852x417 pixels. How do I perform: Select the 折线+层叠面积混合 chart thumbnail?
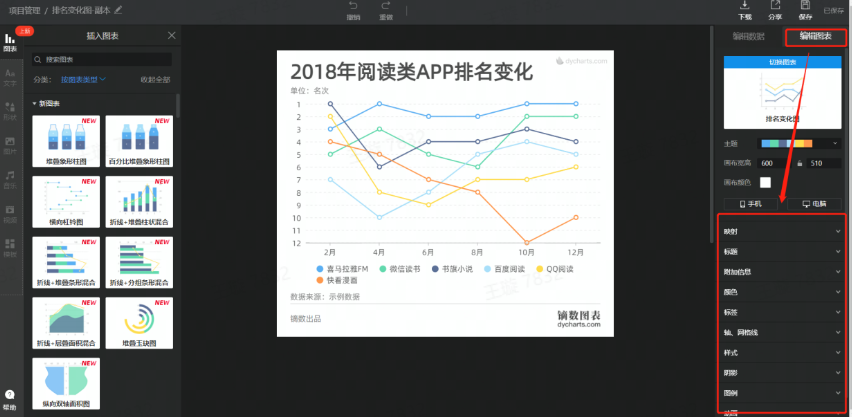(66, 323)
